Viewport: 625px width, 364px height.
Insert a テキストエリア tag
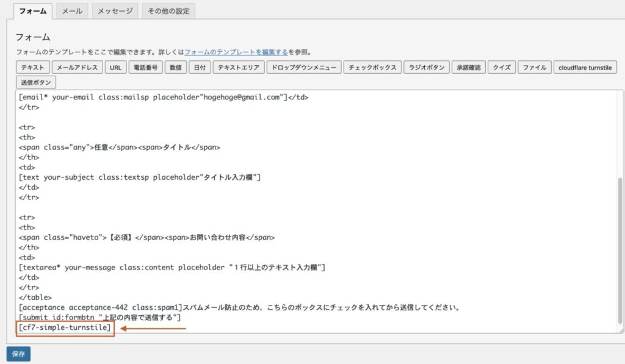(x=239, y=67)
